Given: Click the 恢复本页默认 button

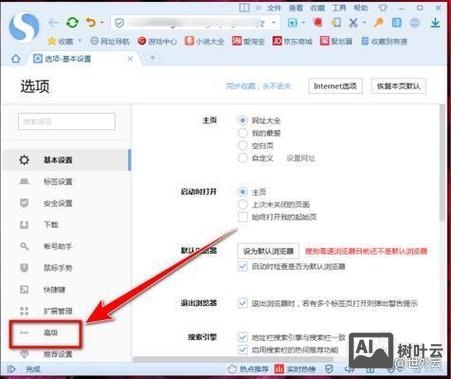Looking at the screenshot, I should click(x=399, y=86).
